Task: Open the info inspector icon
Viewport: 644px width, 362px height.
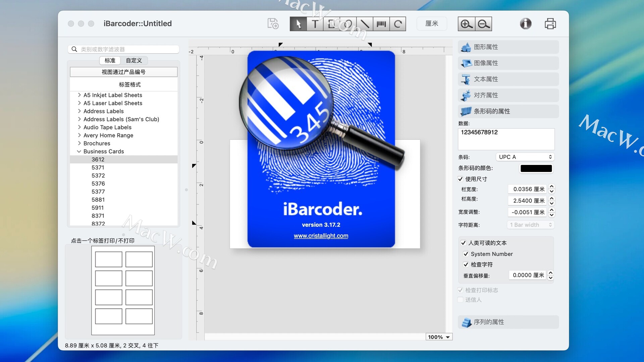Action: pyautogui.click(x=525, y=23)
